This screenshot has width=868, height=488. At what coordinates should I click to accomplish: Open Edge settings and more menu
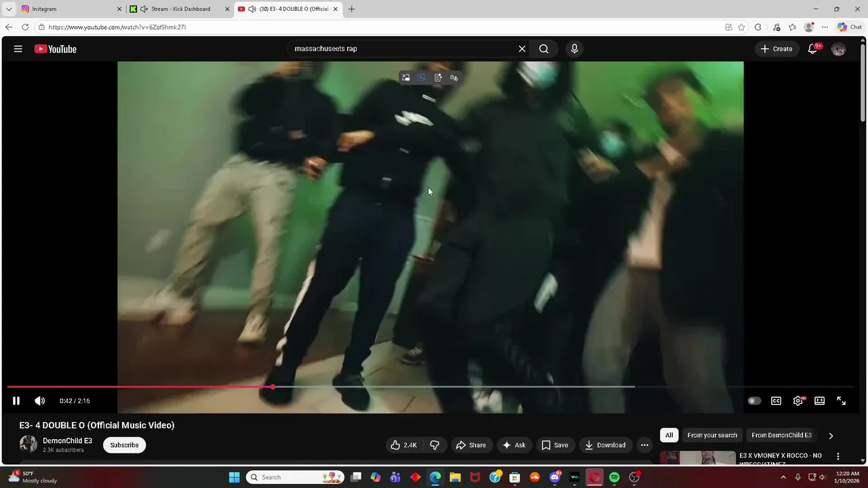825,27
